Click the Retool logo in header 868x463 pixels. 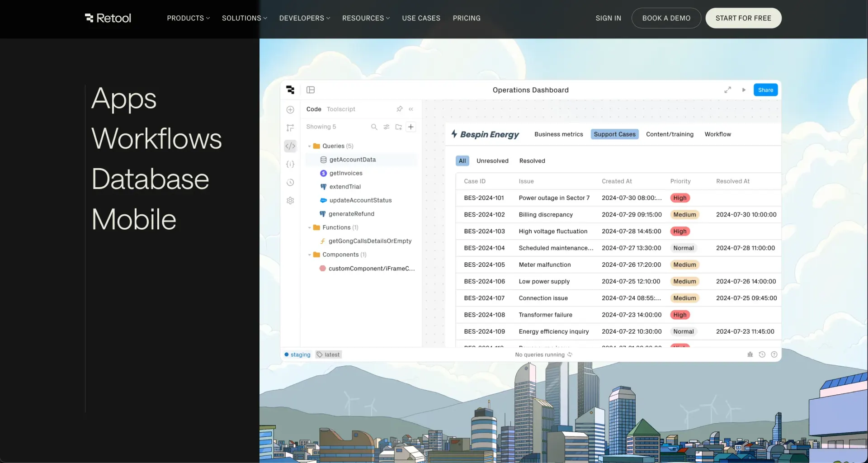(108, 18)
